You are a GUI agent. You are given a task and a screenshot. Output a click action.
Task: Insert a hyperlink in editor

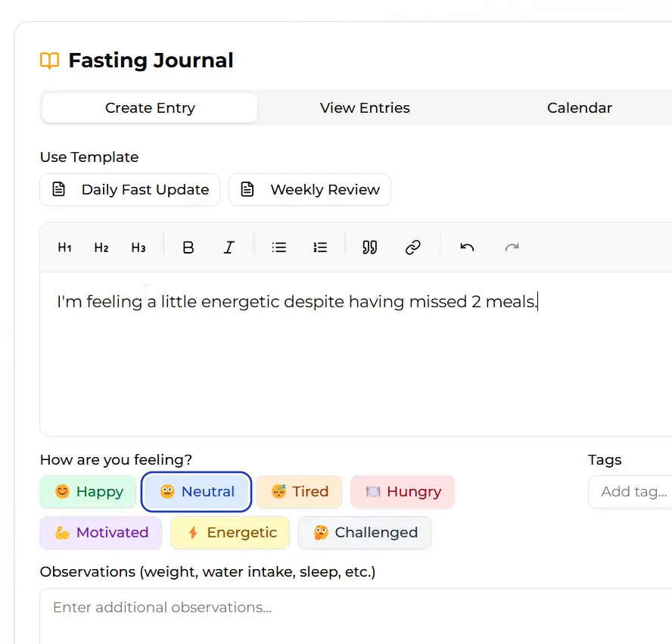[412, 247]
